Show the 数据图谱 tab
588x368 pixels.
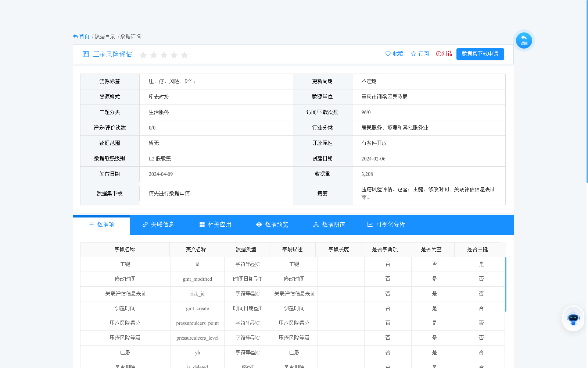329,225
